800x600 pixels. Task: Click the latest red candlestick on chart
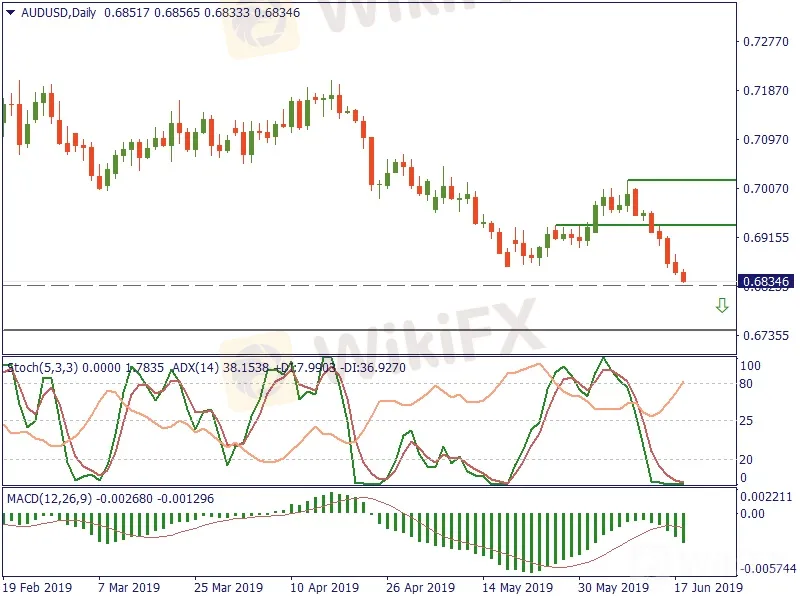click(x=684, y=276)
